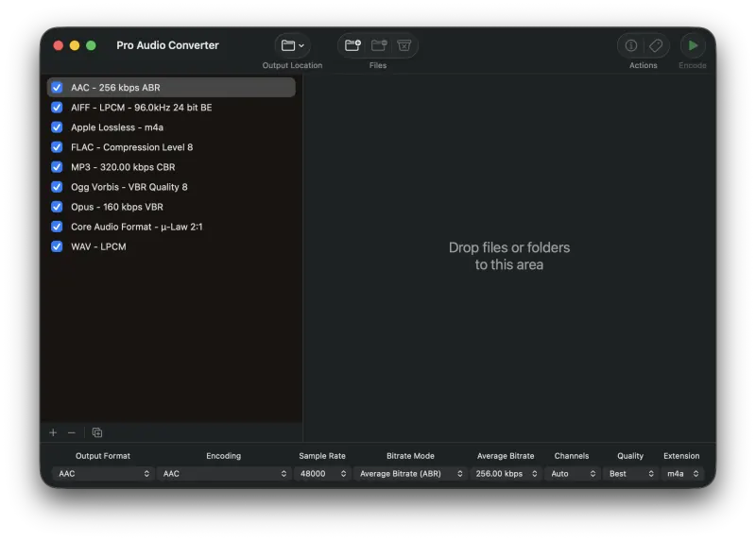Open the Encoding AAC dropdown
The width and height of the screenshot is (756, 541).
tap(223, 474)
